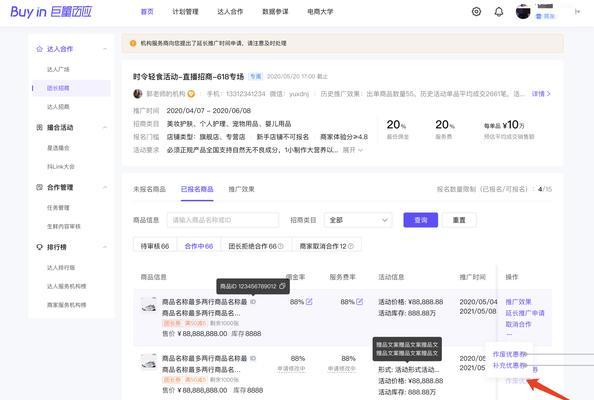Open 任务管理 in the sidebar
The height and width of the screenshot is (400, 594).
58,208
